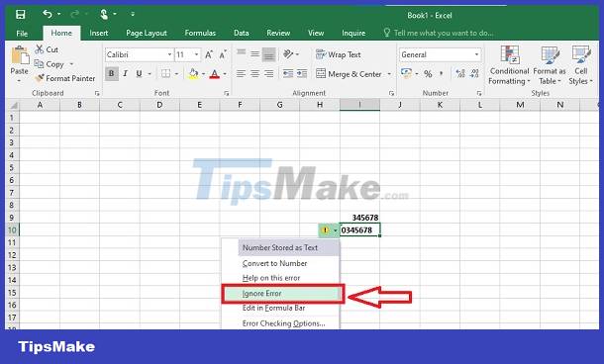This screenshot has height=364, width=604.
Task: Select column header A
Action: (40, 105)
